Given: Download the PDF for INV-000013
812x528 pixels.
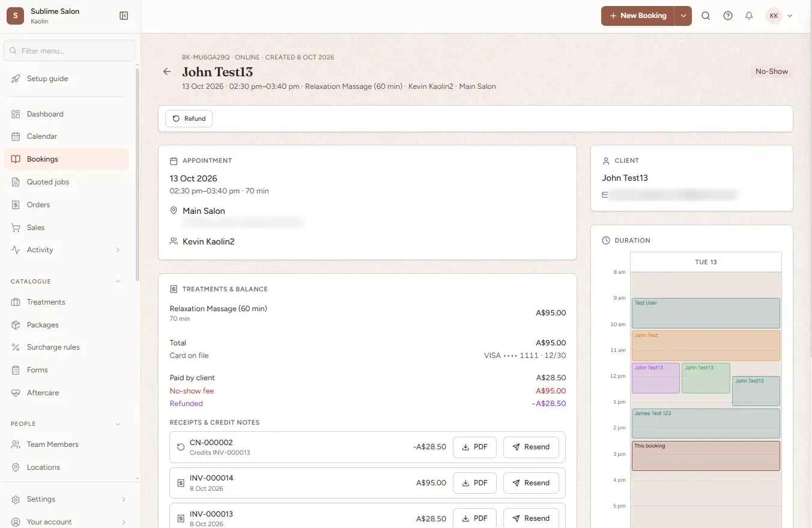Looking at the screenshot, I should pyautogui.click(x=474, y=518).
